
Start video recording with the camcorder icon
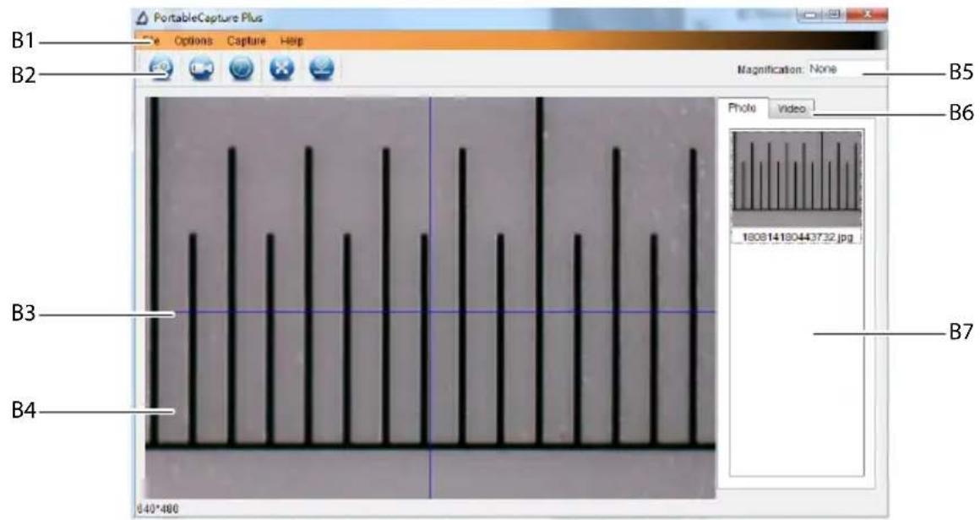pyautogui.click(x=201, y=68)
